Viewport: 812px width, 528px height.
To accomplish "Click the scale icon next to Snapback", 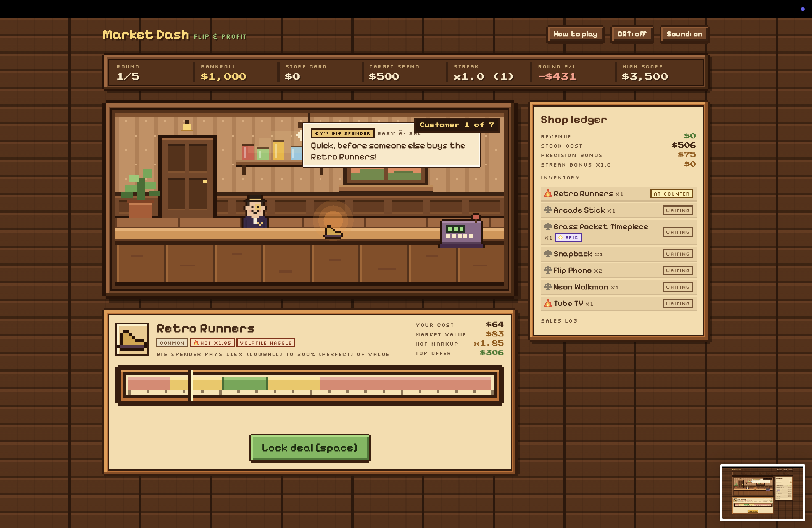I will point(548,254).
